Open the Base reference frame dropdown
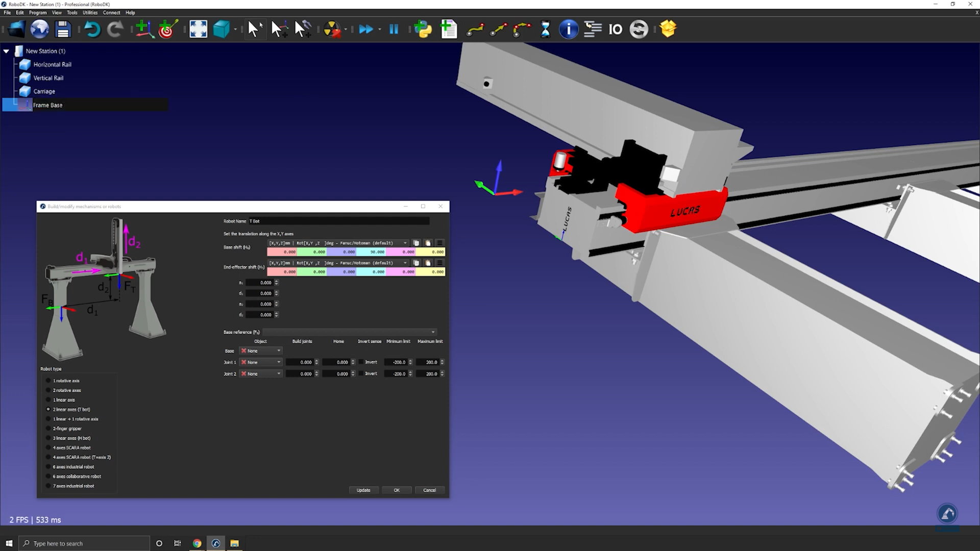980x551 pixels. [350, 332]
